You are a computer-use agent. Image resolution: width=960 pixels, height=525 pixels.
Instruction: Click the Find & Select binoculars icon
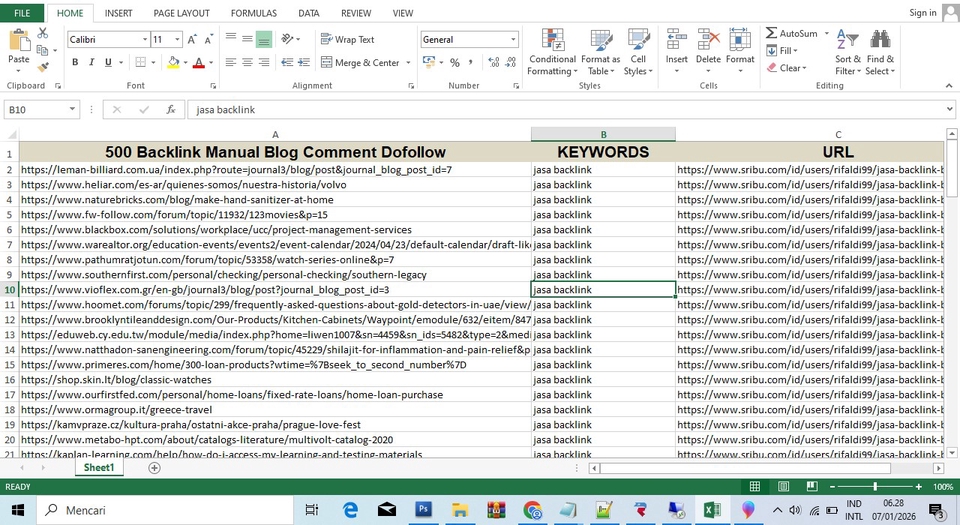880,40
